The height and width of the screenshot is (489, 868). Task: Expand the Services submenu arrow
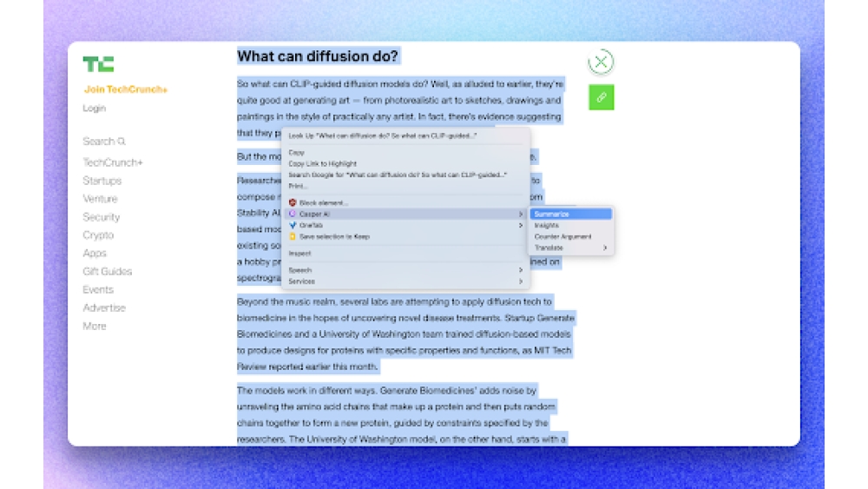coord(520,281)
